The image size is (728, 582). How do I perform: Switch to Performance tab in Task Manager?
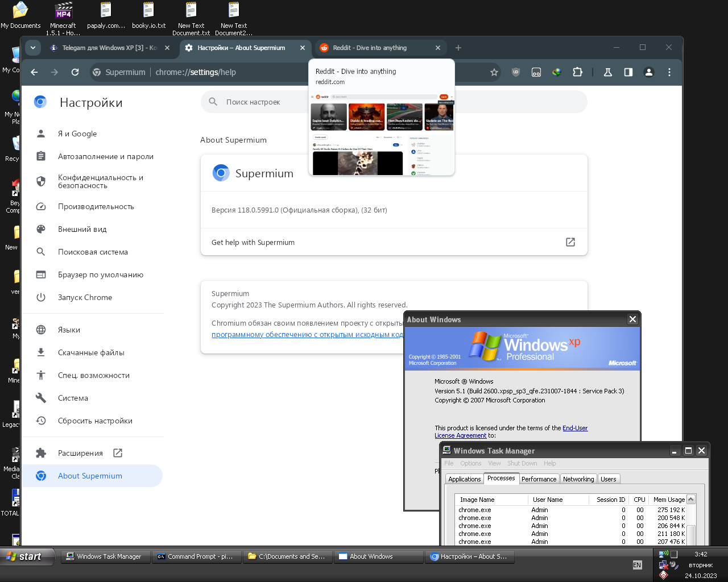(539, 479)
